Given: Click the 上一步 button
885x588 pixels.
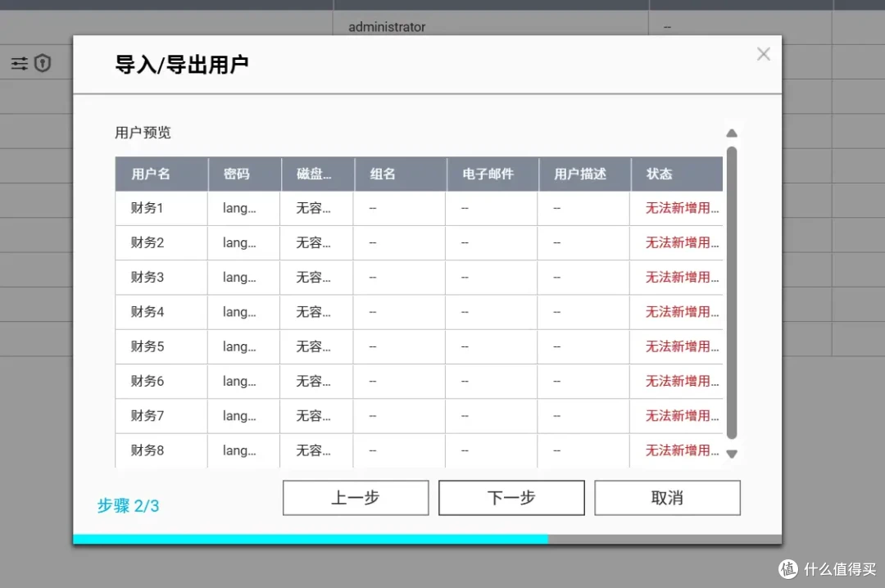Looking at the screenshot, I should (356, 498).
